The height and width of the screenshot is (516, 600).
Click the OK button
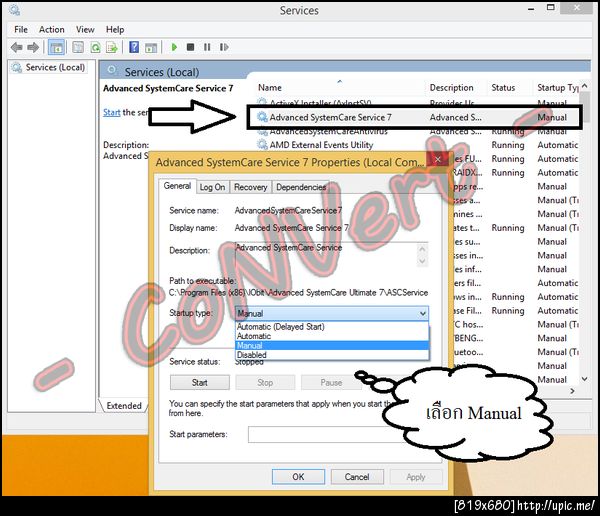(298, 477)
